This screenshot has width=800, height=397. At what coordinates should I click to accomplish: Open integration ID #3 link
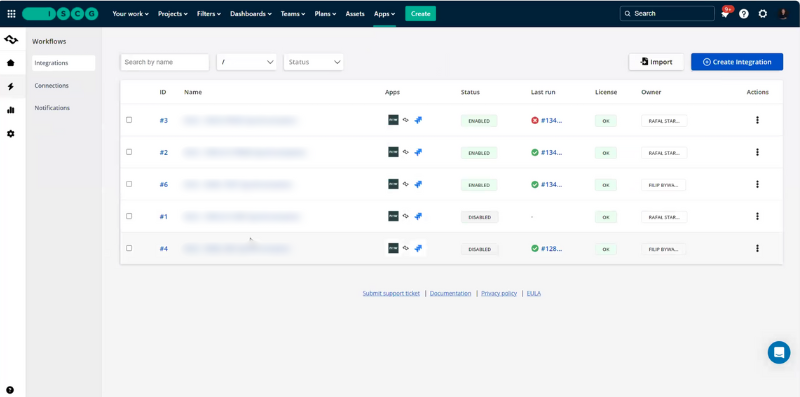tap(163, 120)
